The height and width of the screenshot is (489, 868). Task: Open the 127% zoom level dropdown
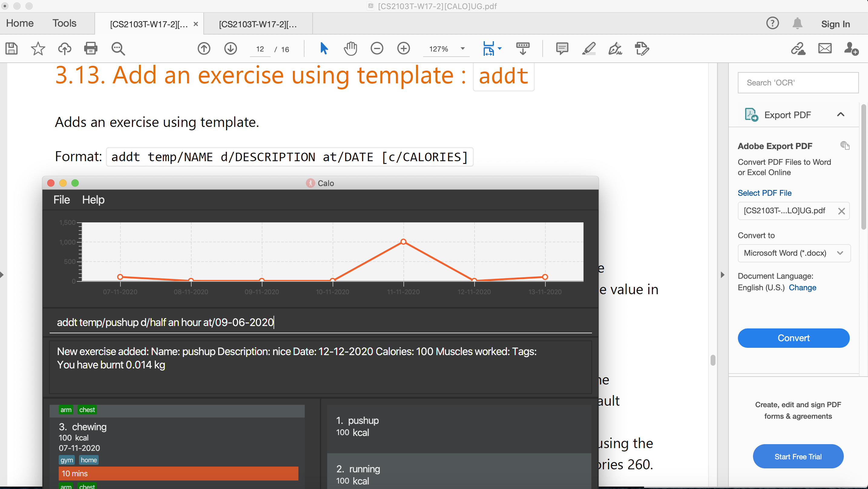463,49
